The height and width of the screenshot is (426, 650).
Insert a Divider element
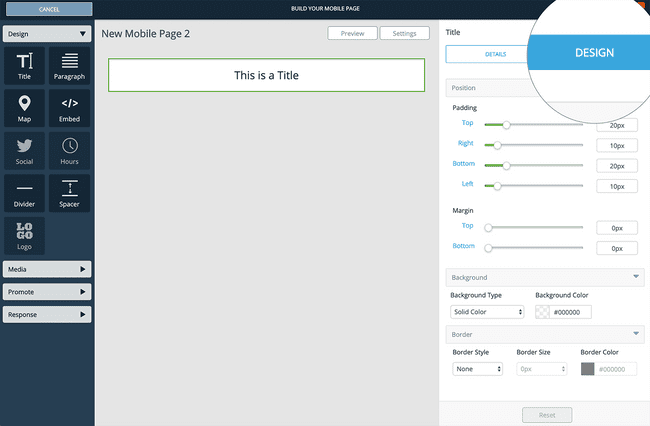pos(24,194)
